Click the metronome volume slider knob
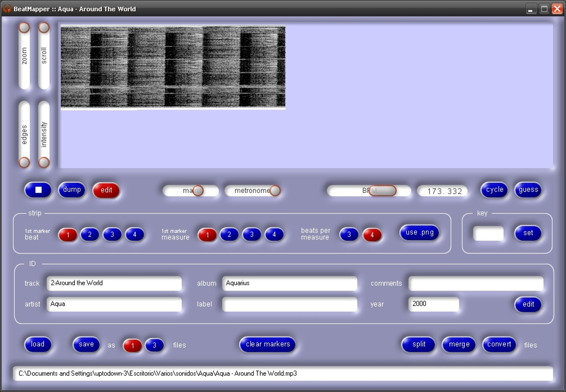Viewport: 566px width, 392px height. 275,191
